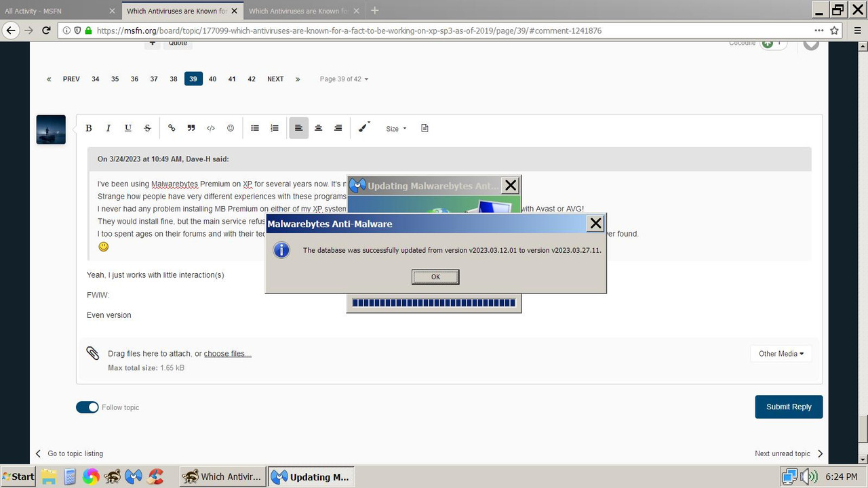Click the browser address bar URL
This screenshot has height=488, width=868.
(x=349, y=30)
